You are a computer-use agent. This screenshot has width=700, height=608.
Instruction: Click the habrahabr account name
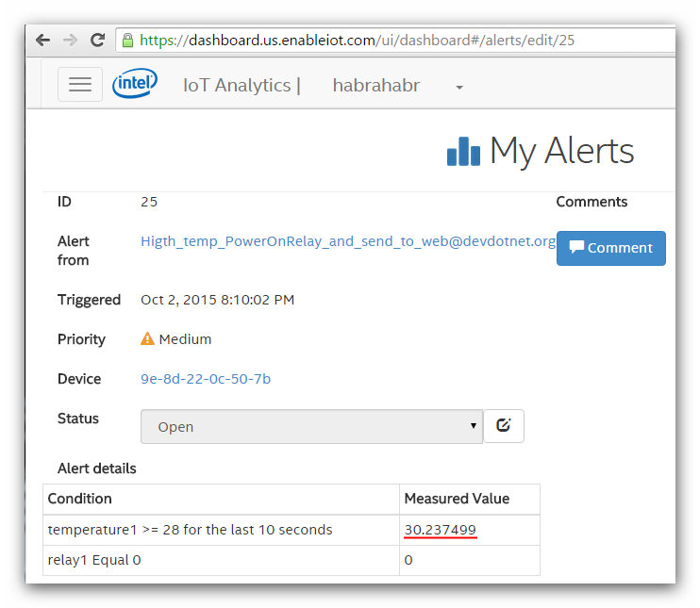(x=375, y=85)
